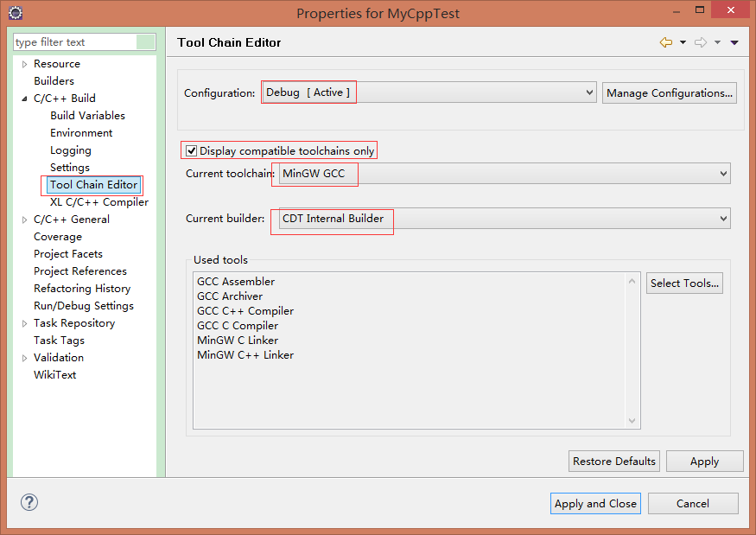Viewport: 756px width, 535px height.
Task: Select GCC Archiver in Used tools
Action: 230,296
